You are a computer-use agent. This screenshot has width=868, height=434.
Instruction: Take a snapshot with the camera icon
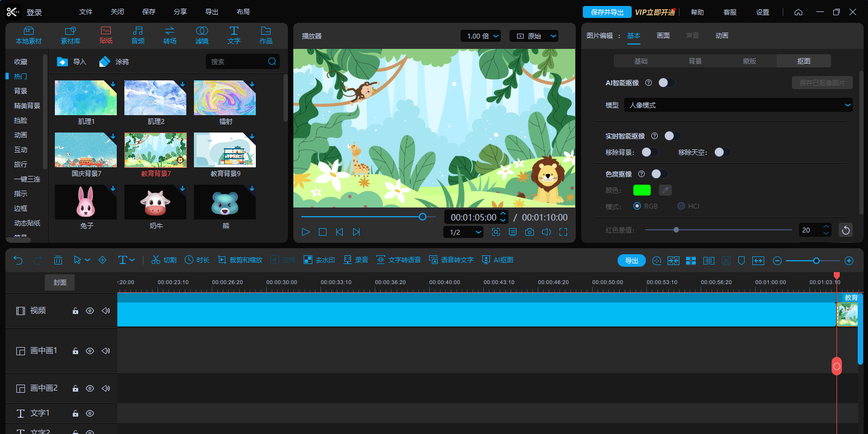tap(530, 232)
